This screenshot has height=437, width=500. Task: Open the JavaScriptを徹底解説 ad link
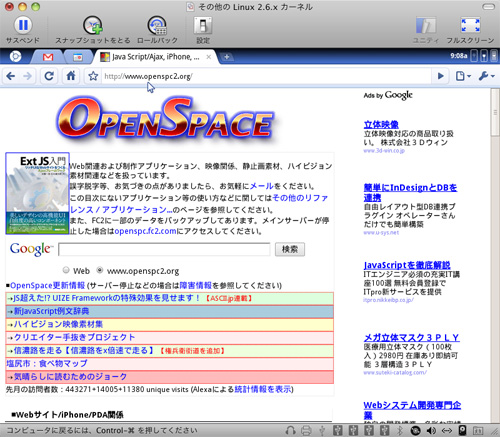(407, 265)
